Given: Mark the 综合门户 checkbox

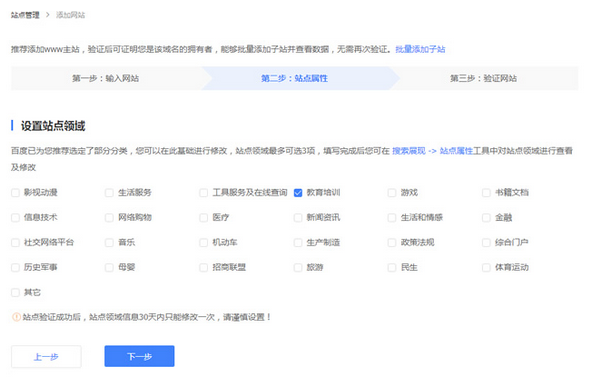Looking at the screenshot, I should (x=486, y=243).
